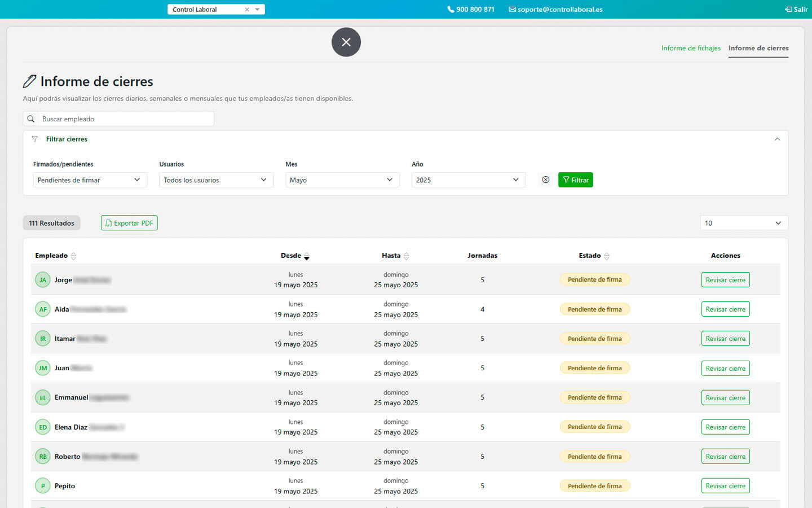The height and width of the screenshot is (508, 812).
Task: Sort by the Hasta column sort arrows
Action: [x=406, y=256]
